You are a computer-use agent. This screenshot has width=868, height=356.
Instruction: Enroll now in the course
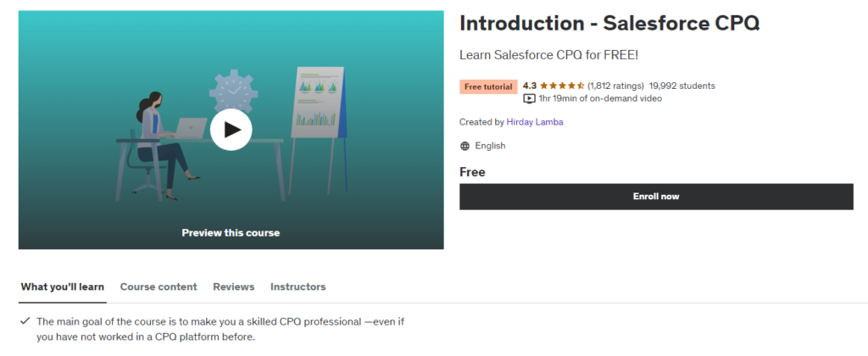656,197
